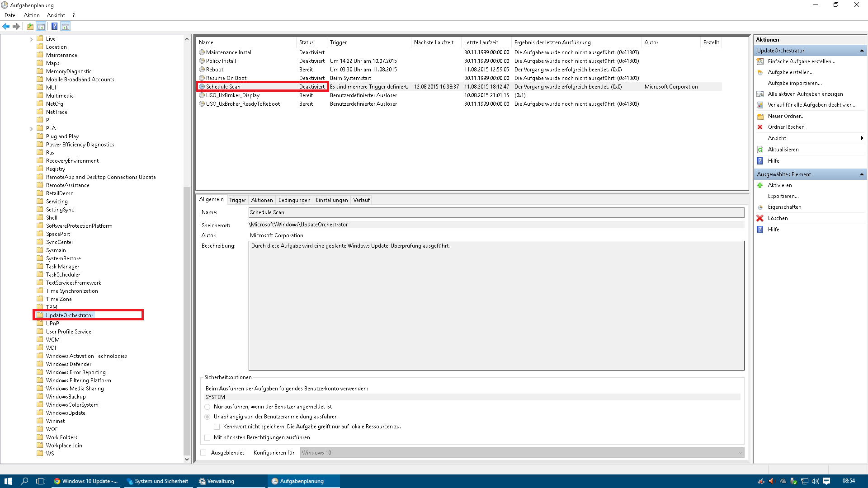Click the folder-up toolbar icon
Screen dimensions: 868x488
tap(30, 26)
